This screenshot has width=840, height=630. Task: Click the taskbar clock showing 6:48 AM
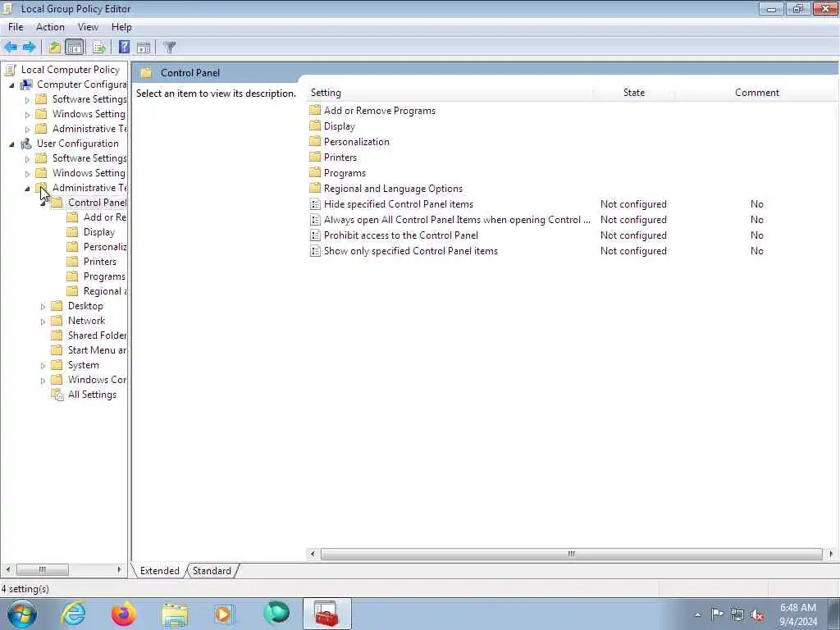[798, 614]
